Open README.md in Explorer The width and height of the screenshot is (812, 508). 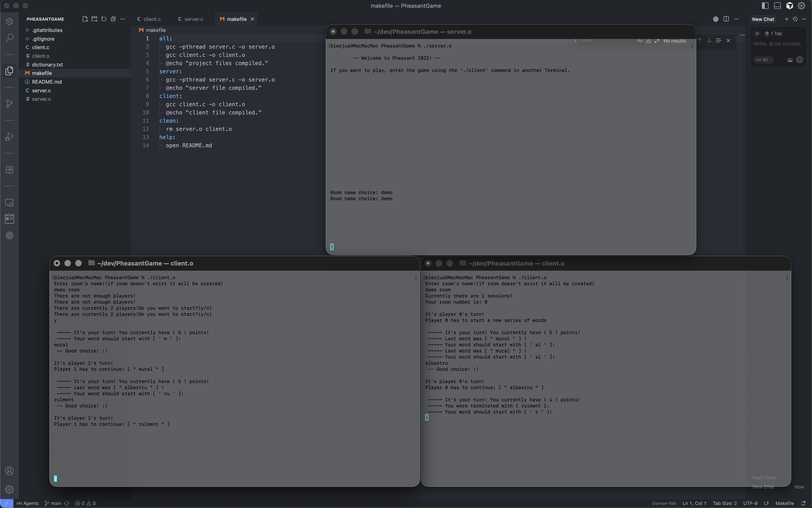(x=75, y=82)
